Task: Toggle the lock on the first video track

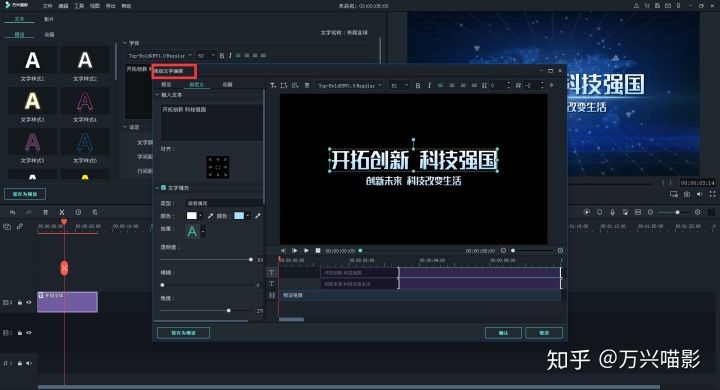Action: [x=20, y=302]
